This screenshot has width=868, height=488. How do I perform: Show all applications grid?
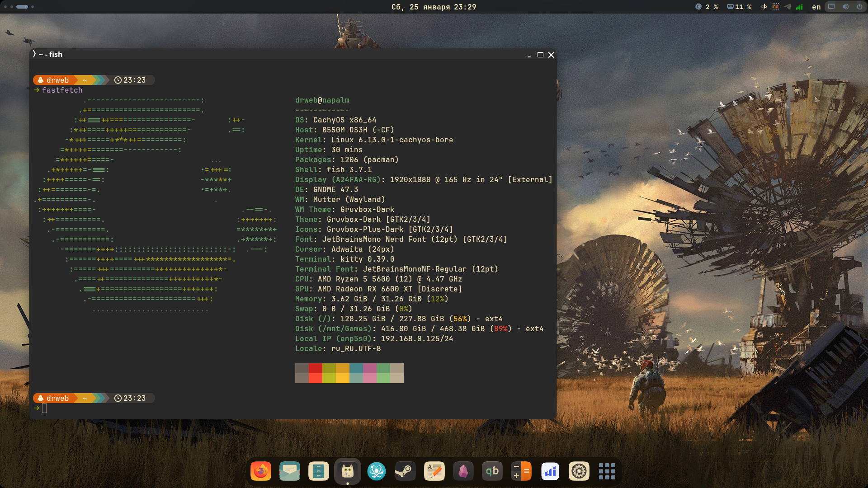tap(607, 471)
